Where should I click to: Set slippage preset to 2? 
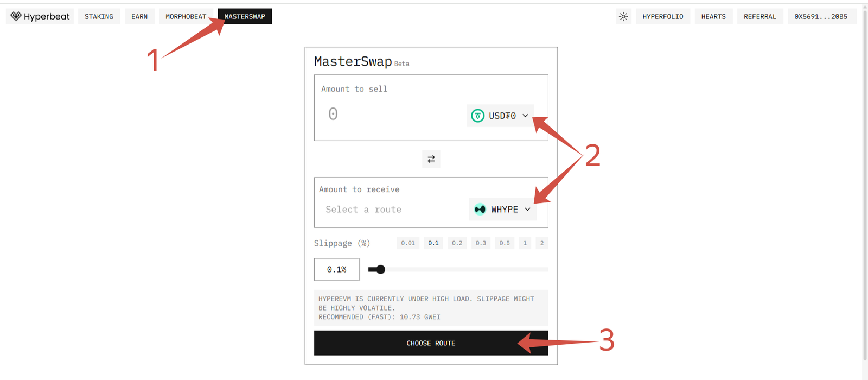pos(541,243)
